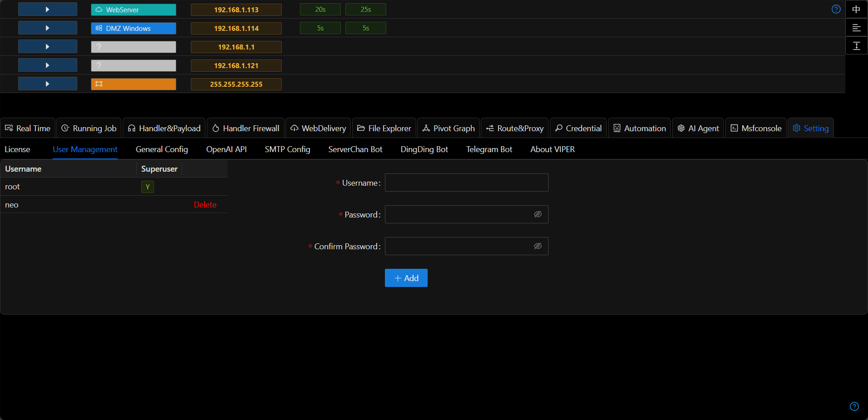Viewport: 868px width, 420px height.
Task: Click the IP address 192.168.1.113
Action: coord(236,10)
